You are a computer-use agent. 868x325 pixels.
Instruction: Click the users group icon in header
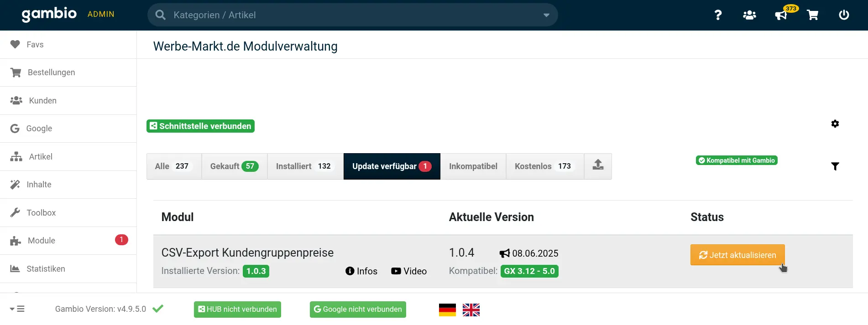point(749,15)
